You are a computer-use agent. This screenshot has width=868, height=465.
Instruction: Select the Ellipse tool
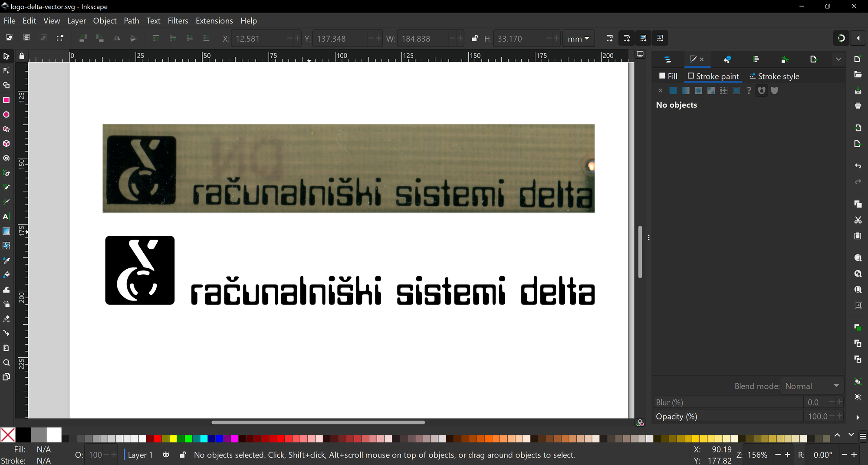(6, 115)
